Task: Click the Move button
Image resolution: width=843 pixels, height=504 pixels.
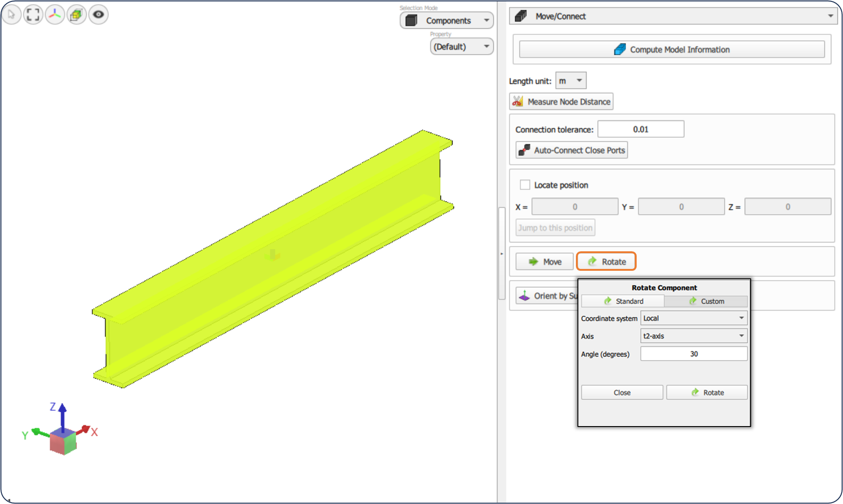Action: coord(545,262)
